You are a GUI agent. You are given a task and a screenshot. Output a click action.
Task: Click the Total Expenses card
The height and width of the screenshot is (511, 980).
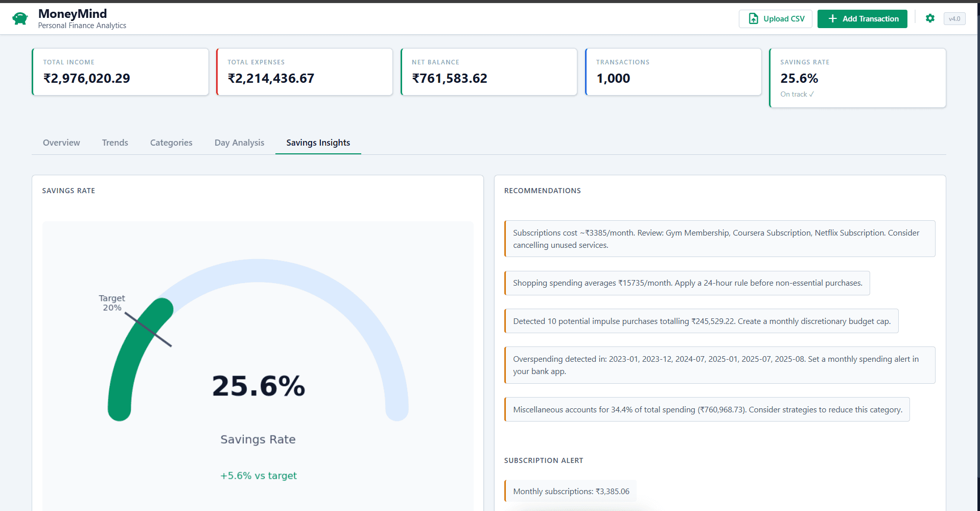click(305, 72)
